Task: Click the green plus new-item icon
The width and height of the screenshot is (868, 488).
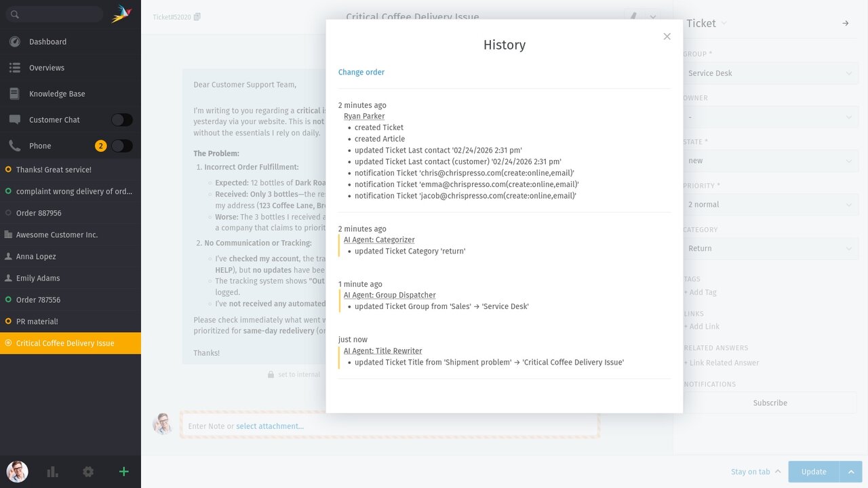Action: (x=123, y=472)
